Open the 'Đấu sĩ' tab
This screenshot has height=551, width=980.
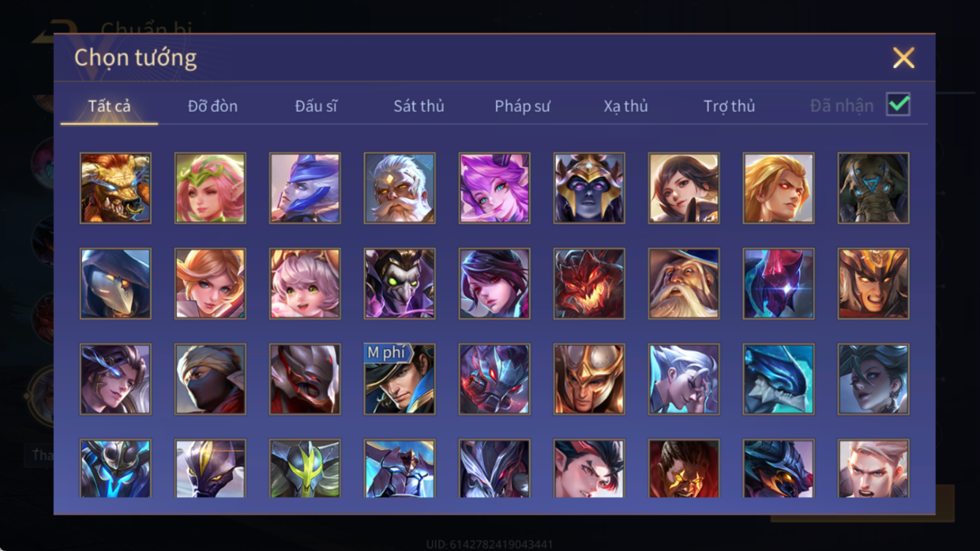pyautogui.click(x=316, y=106)
